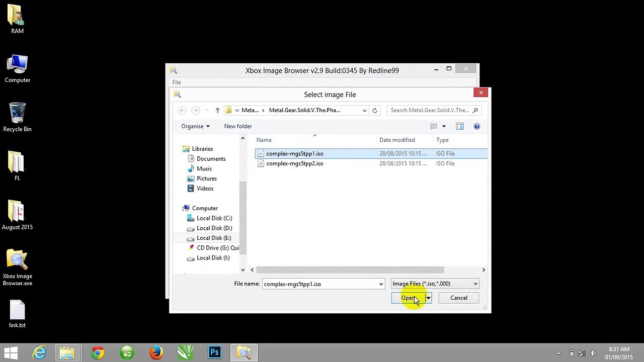This screenshot has height=362, width=644.
Task: Click the New folder button
Action: click(x=238, y=126)
